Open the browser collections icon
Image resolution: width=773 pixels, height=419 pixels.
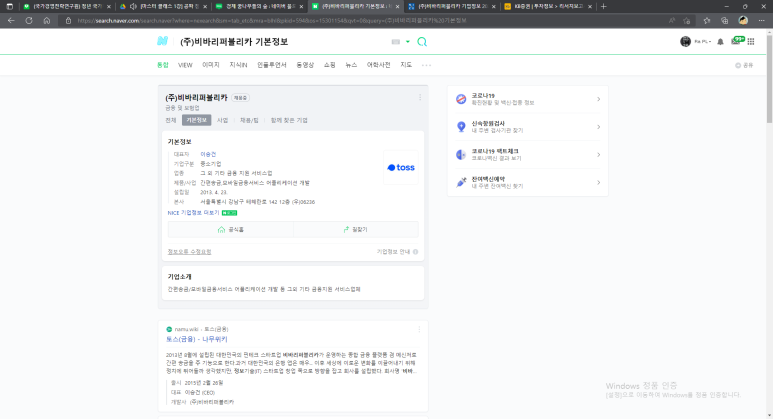pos(725,21)
